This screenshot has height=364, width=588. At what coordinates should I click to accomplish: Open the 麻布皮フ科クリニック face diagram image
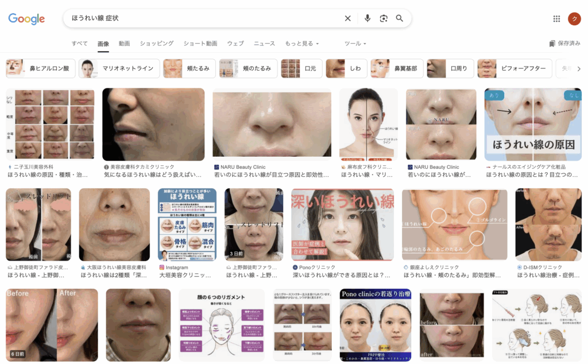point(368,125)
